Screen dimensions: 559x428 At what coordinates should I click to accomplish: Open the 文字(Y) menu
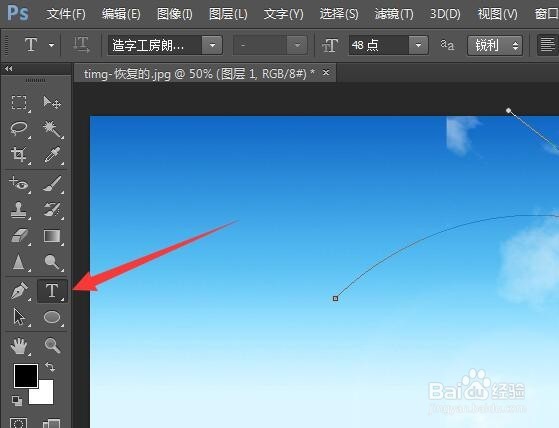point(283,14)
